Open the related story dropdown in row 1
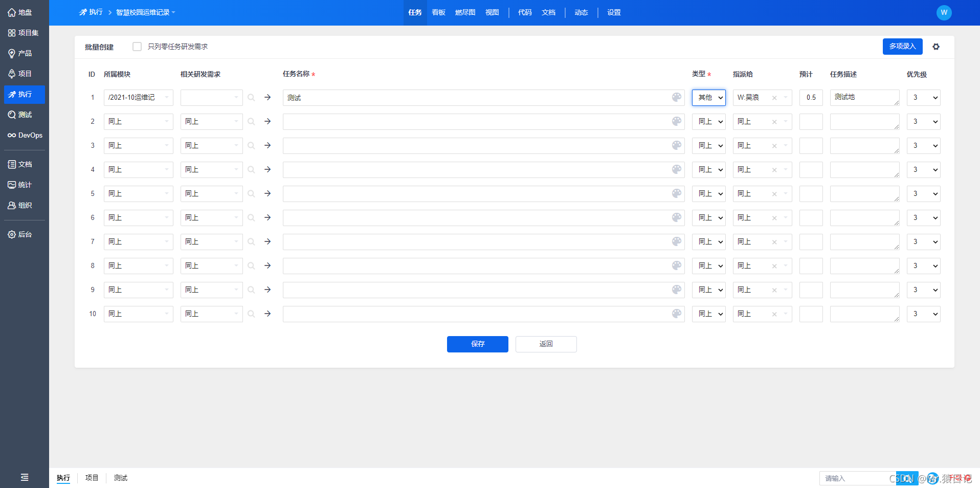Screen dimensions: 980x488 click(211, 98)
